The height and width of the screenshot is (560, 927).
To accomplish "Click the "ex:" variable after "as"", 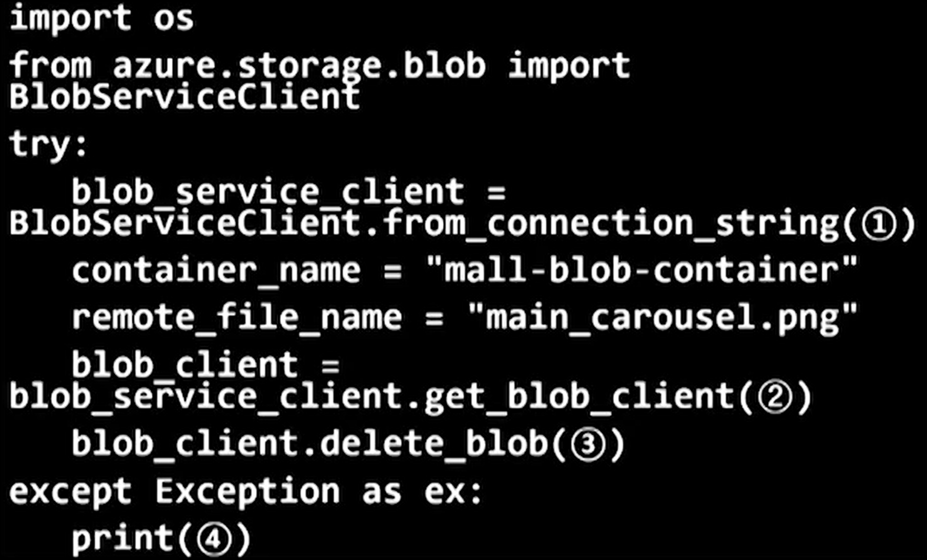I will tap(453, 492).
